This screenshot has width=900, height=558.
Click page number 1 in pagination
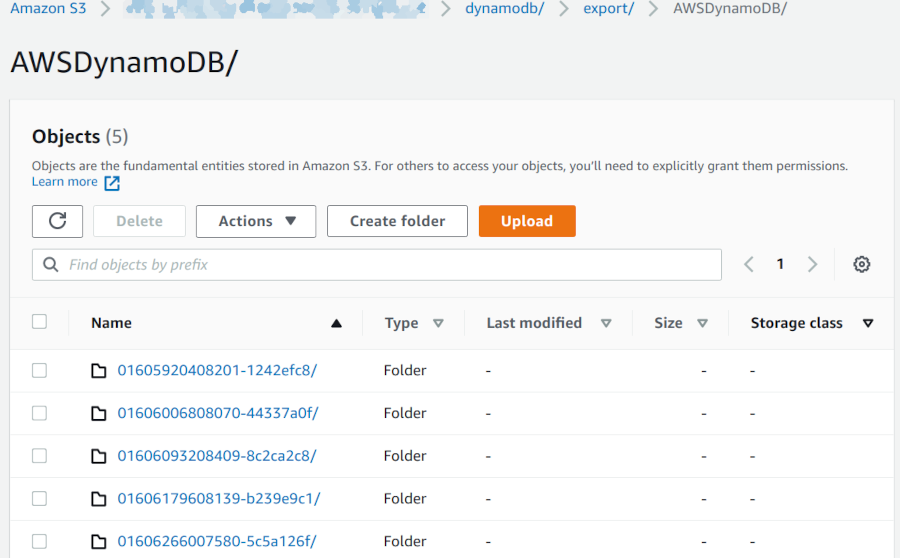point(780,264)
